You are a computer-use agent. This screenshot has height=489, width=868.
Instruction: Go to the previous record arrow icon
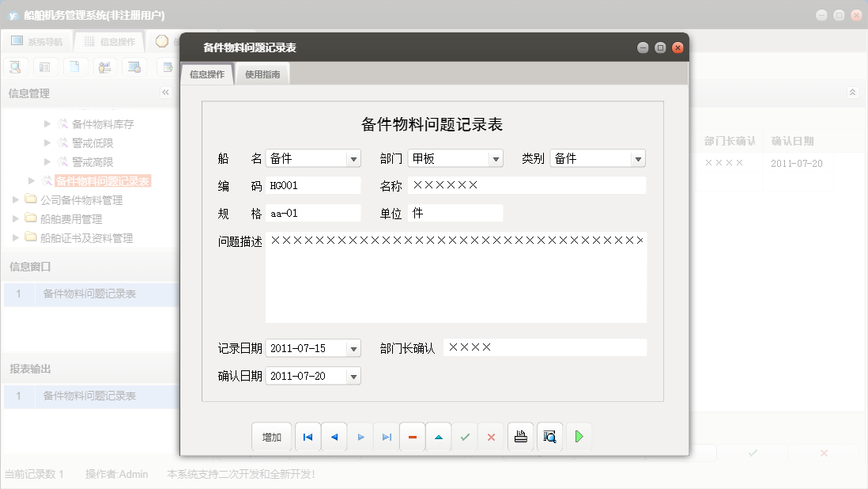point(334,436)
